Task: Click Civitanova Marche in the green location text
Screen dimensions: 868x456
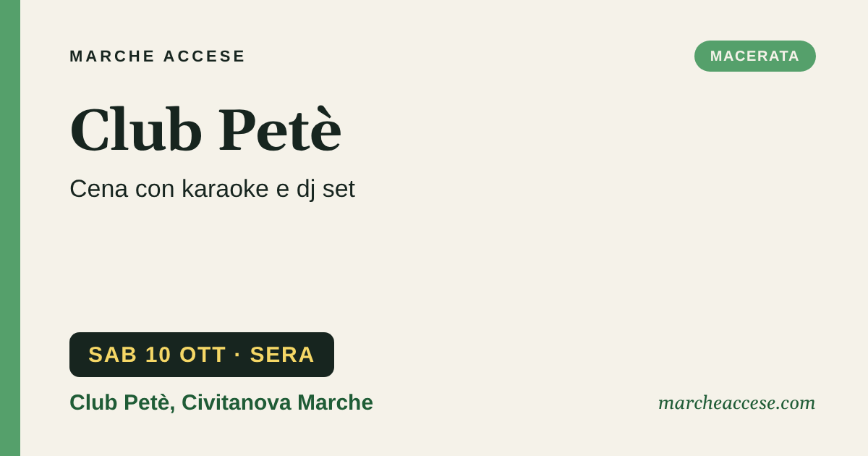Action: pos(277,402)
